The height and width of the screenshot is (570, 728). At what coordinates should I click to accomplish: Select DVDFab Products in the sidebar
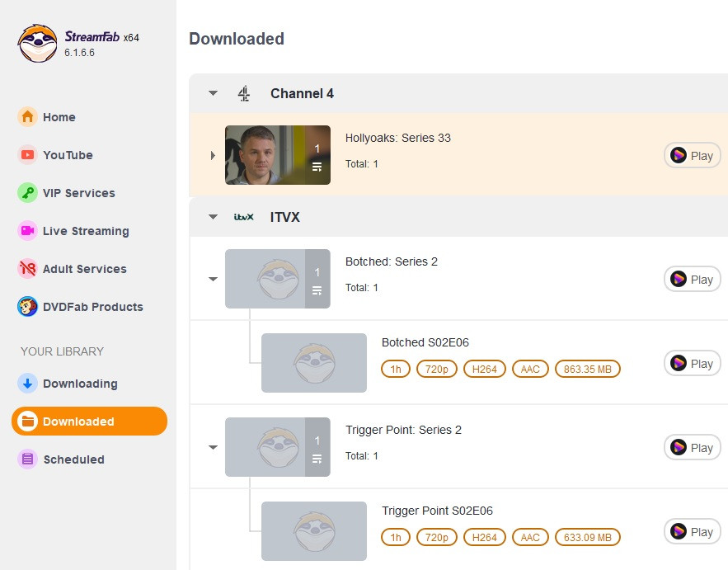tap(93, 307)
